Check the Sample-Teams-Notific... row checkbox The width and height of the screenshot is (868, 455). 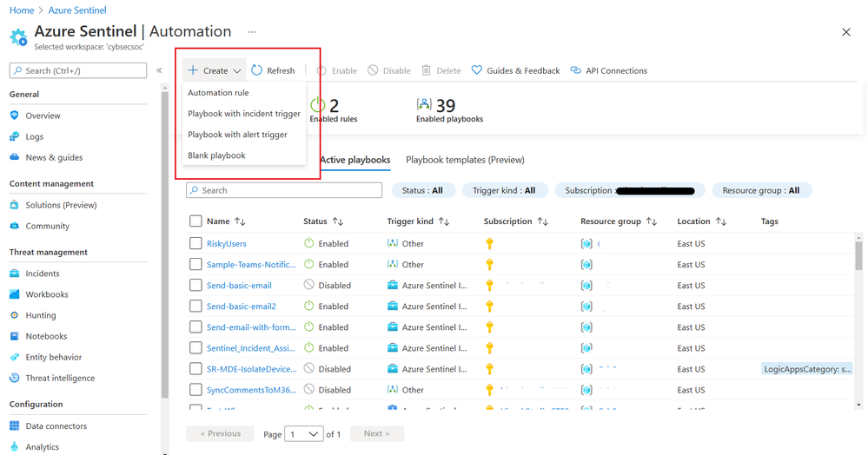click(195, 264)
